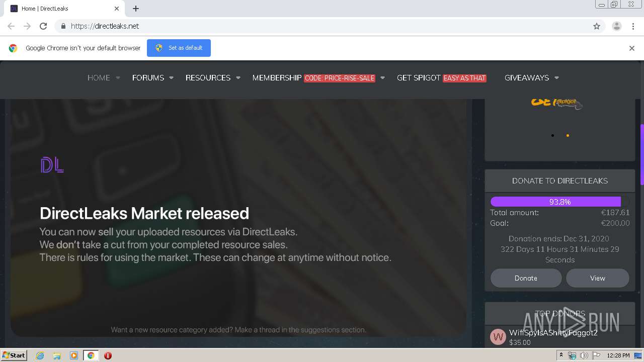Click the CODE: PRICE-RISE-SALE badge
The width and height of the screenshot is (644, 362).
tap(340, 78)
